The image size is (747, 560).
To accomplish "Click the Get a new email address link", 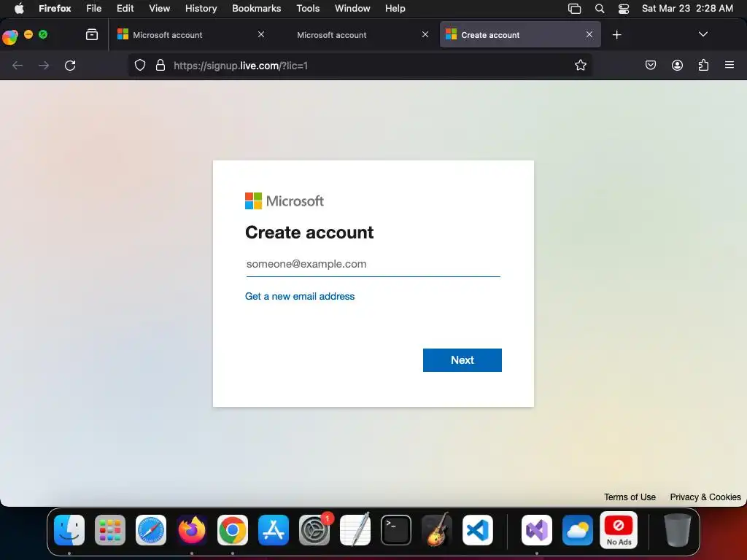I will tap(300, 296).
